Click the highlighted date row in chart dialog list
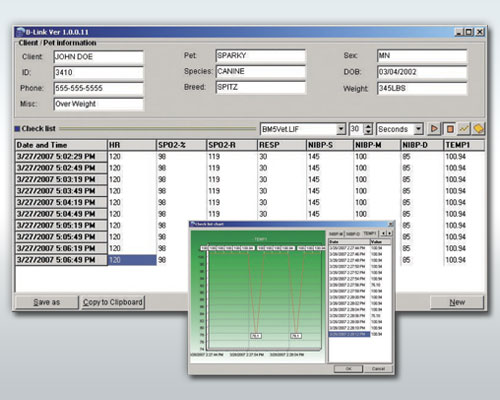This screenshot has height=400, width=500. [349, 334]
